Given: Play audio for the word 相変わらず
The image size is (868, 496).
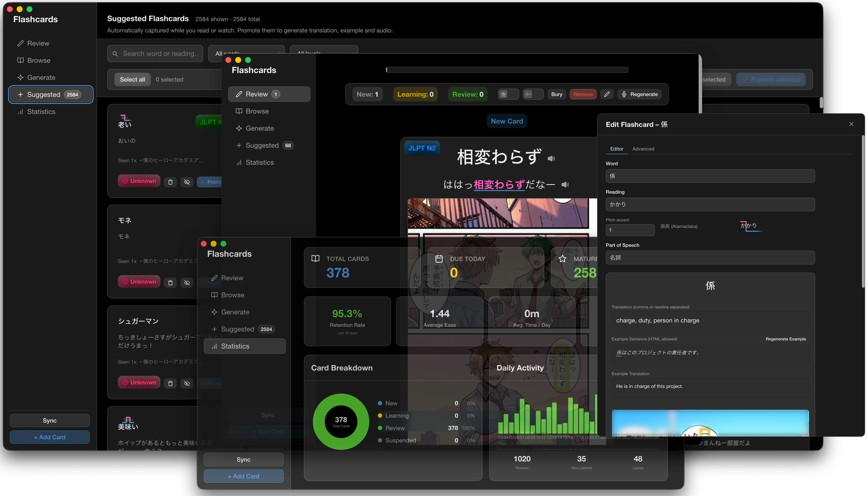Looking at the screenshot, I should pyautogui.click(x=551, y=158).
